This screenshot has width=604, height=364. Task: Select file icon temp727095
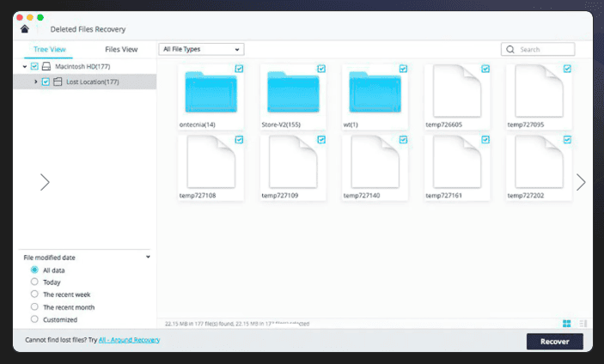tap(539, 91)
